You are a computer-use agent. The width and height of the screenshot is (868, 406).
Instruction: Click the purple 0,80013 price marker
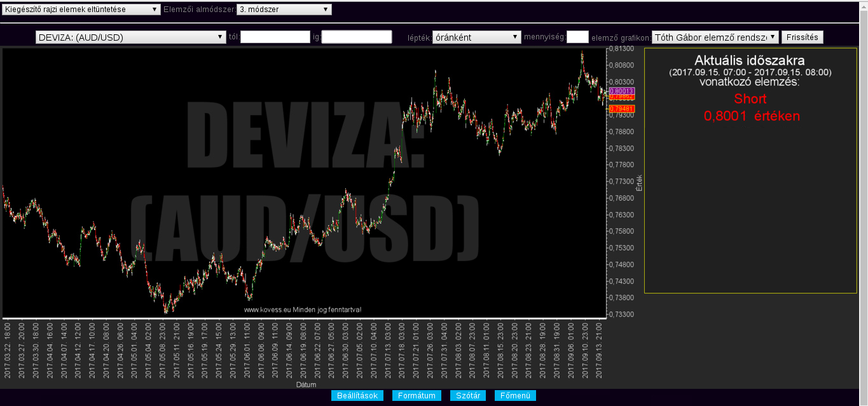click(x=622, y=91)
